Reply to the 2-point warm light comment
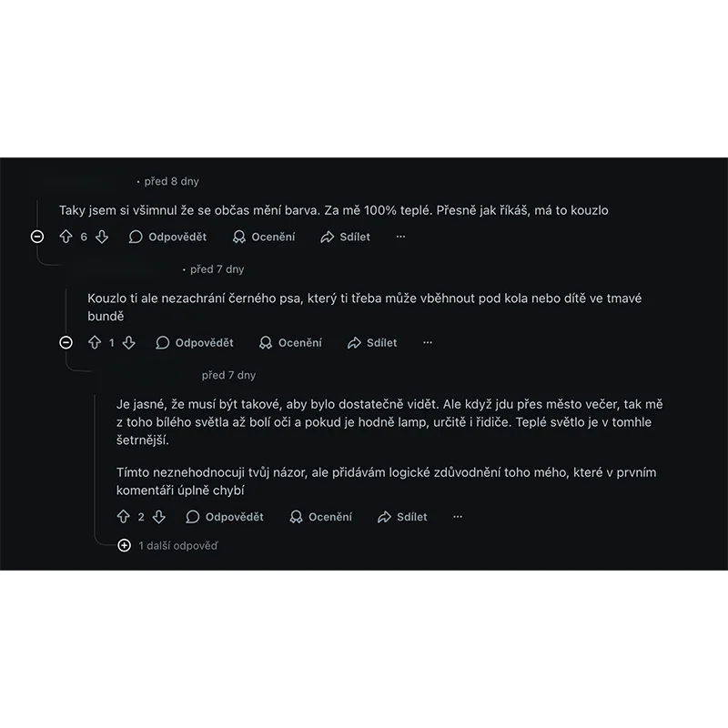This screenshot has height=728, width=728. click(225, 517)
